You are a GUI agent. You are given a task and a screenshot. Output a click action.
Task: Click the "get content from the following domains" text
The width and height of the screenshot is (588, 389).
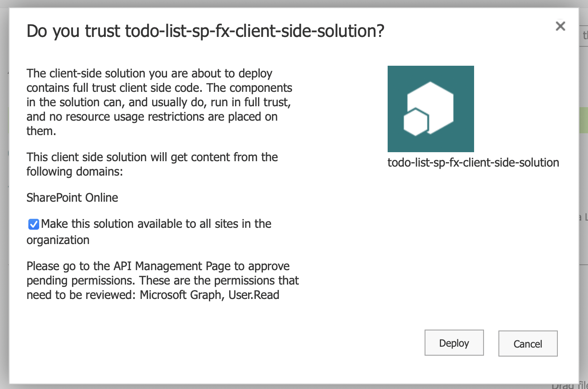[152, 164]
